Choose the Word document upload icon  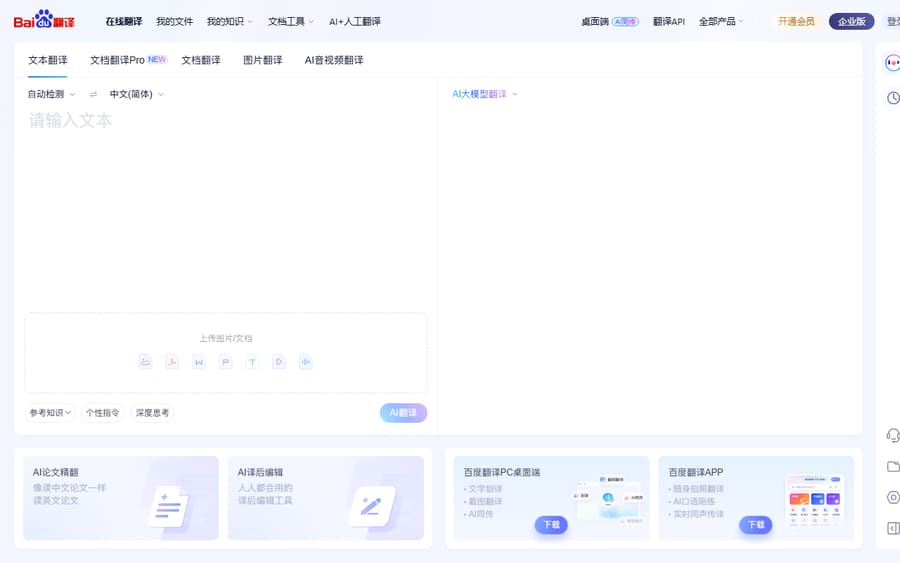(x=199, y=362)
